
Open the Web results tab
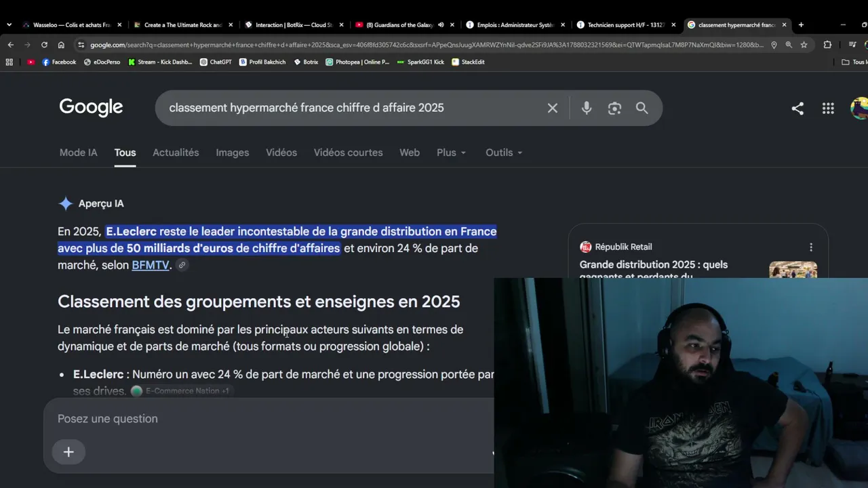(410, 152)
